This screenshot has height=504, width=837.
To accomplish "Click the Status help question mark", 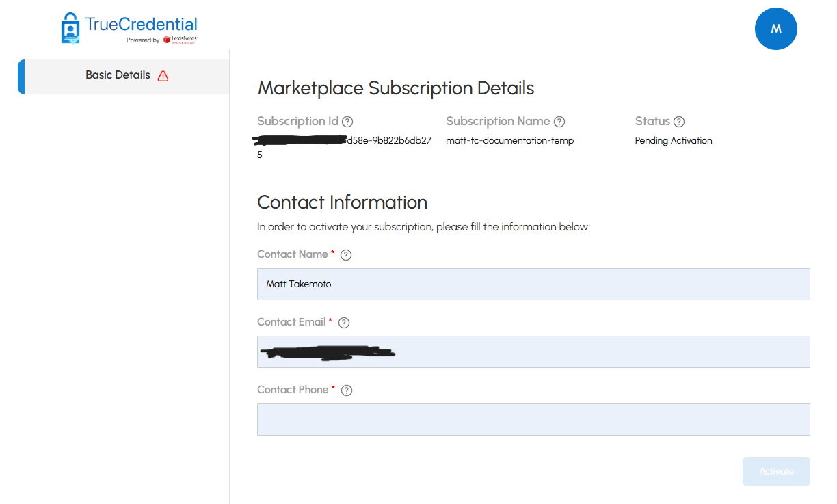I will (x=679, y=122).
